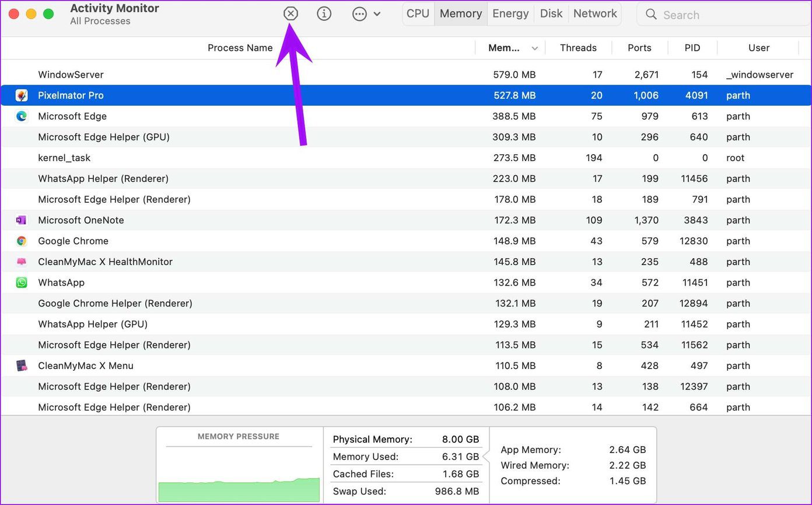This screenshot has height=505, width=812.
Task: Click PID 11456 cell
Action: (x=694, y=179)
